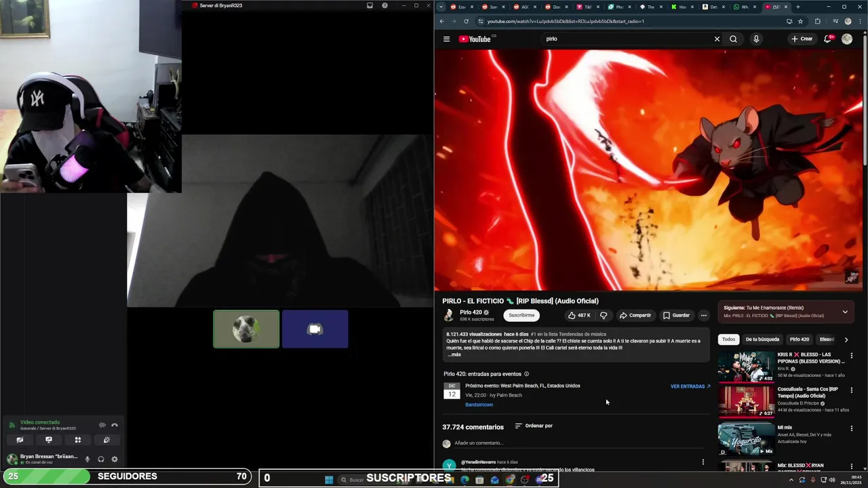Reload the YouTube page in browser

(466, 21)
